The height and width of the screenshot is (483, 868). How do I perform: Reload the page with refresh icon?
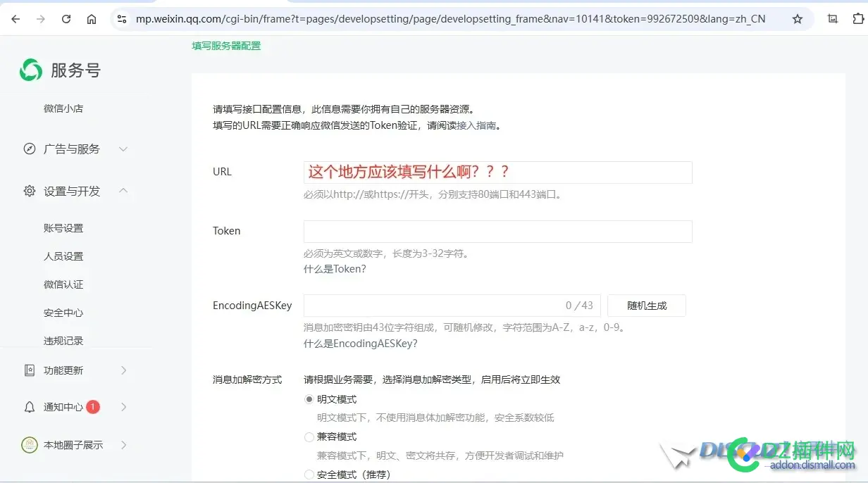pyautogui.click(x=66, y=19)
